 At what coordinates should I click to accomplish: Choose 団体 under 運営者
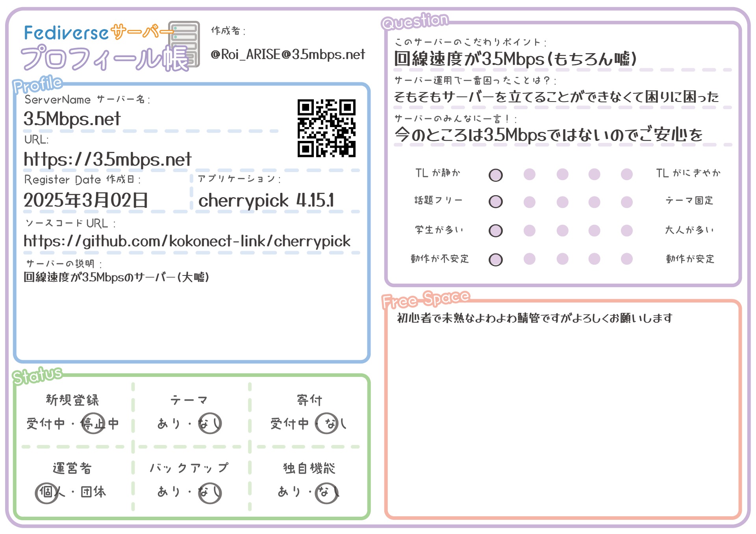pyautogui.click(x=93, y=492)
